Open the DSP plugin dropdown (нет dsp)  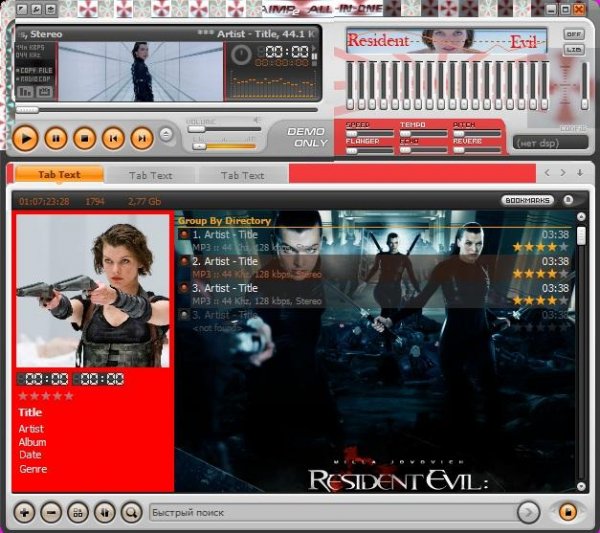[x=550, y=143]
